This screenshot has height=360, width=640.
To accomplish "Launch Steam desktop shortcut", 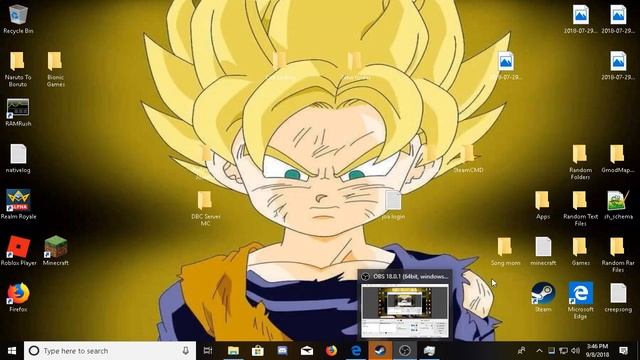I will coord(543,298).
